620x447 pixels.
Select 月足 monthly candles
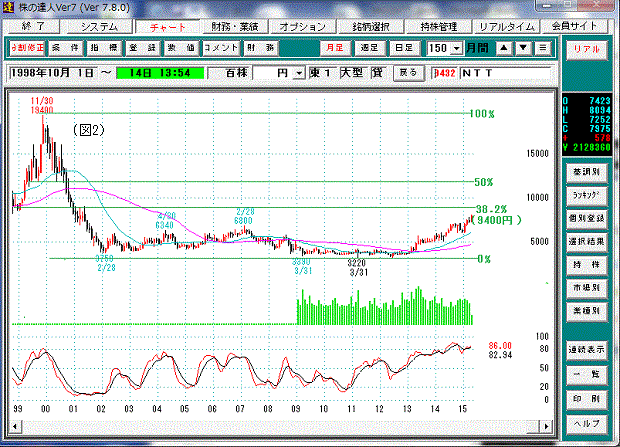pos(335,48)
